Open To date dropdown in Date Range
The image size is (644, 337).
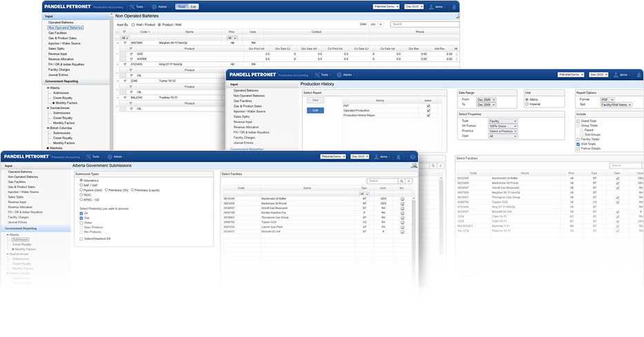pyautogui.click(x=486, y=105)
